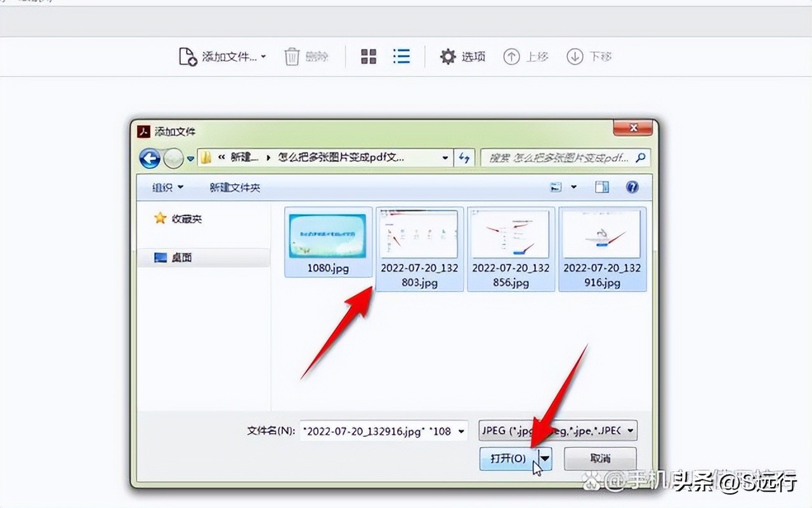Click the forward navigation arrow in dialog
Viewport: 812px width, 508px height.
pos(173,157)
